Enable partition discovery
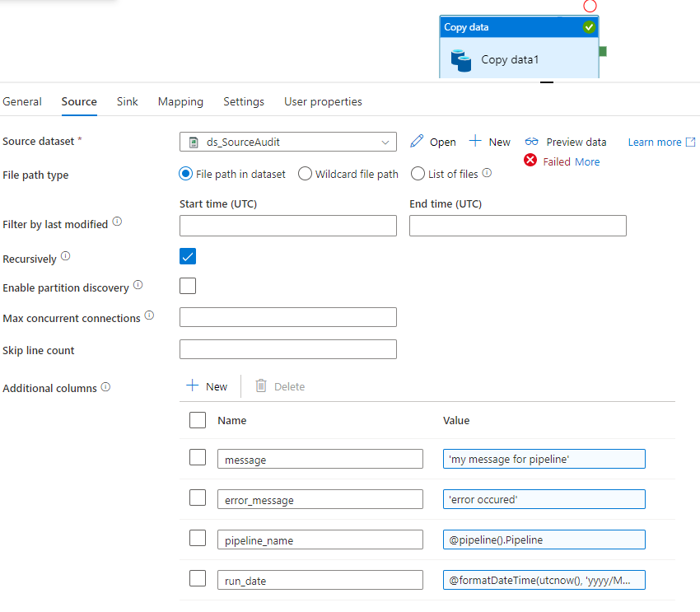700x612 pixels. click(x=188, y=285)
